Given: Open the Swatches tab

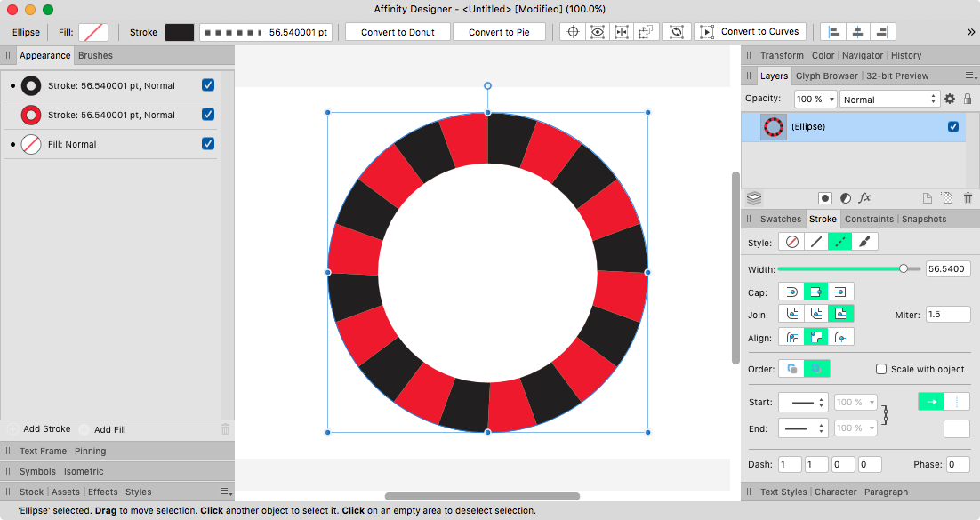Looking at the screenshot, I should tap(781, 219).
